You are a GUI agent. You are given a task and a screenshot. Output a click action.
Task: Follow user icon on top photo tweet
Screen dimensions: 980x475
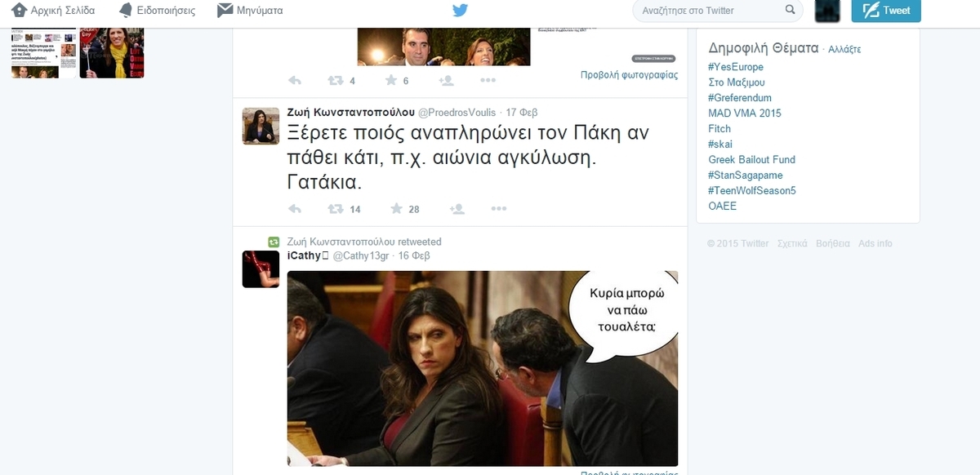click(446, 80)
